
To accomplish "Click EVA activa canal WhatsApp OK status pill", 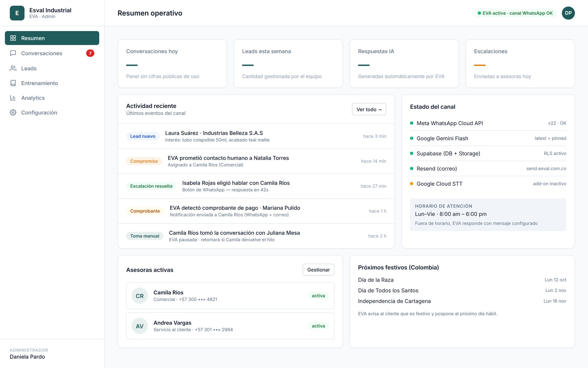I will [515, 13].
